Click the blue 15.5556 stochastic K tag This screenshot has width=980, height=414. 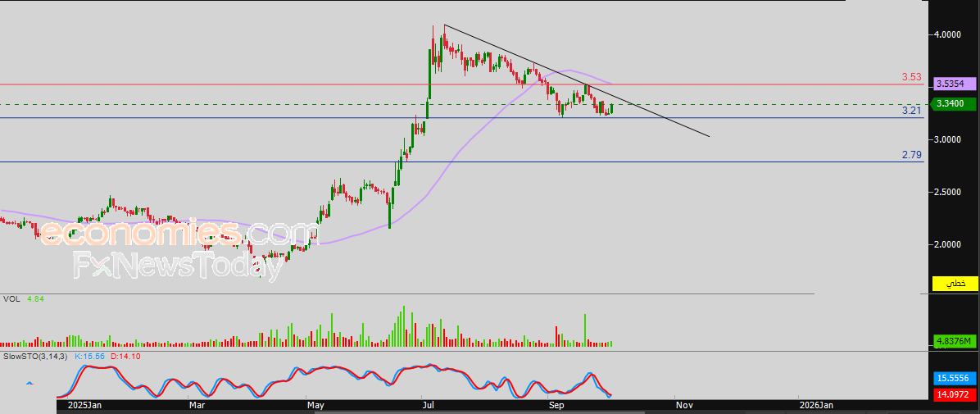(x=955, y=378)
